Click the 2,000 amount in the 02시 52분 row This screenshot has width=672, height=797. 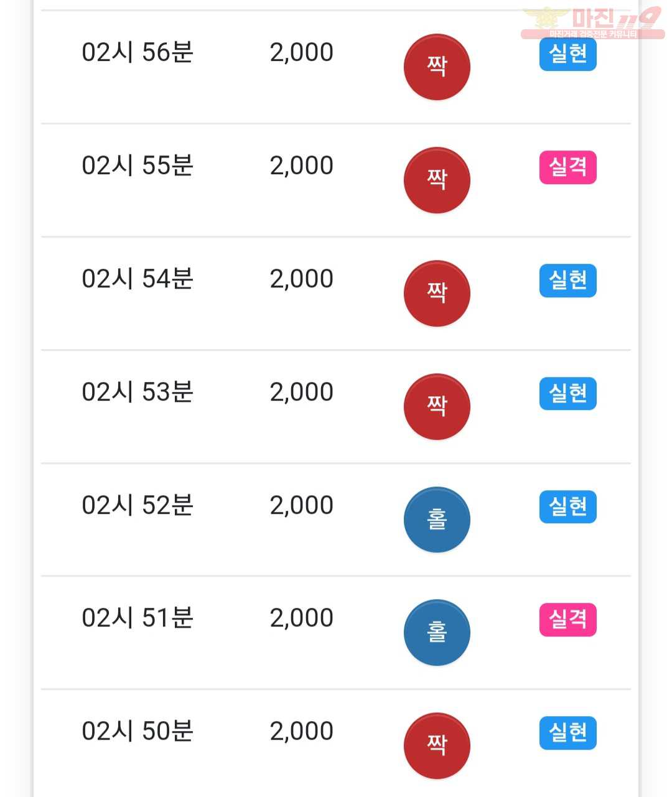[302, 505]
